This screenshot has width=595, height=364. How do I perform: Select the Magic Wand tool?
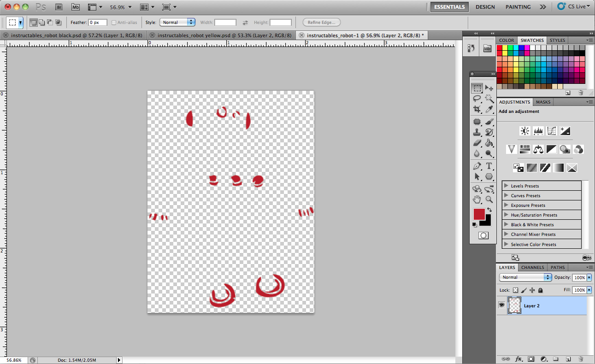[489, 99]
